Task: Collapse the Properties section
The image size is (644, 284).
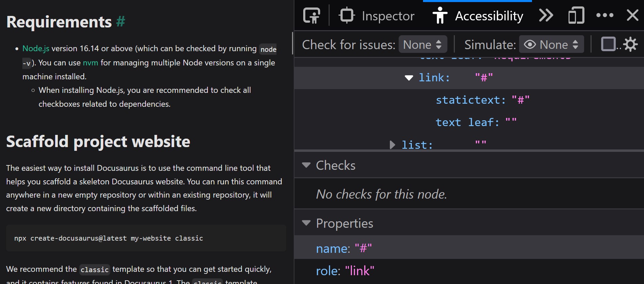Action: pyautogui.click(x=306, y=223)
